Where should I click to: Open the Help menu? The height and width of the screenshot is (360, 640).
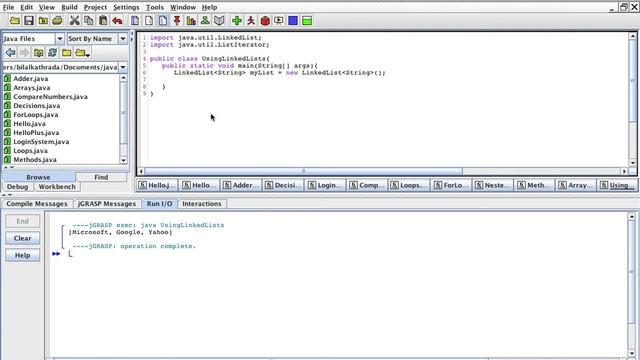209,7
